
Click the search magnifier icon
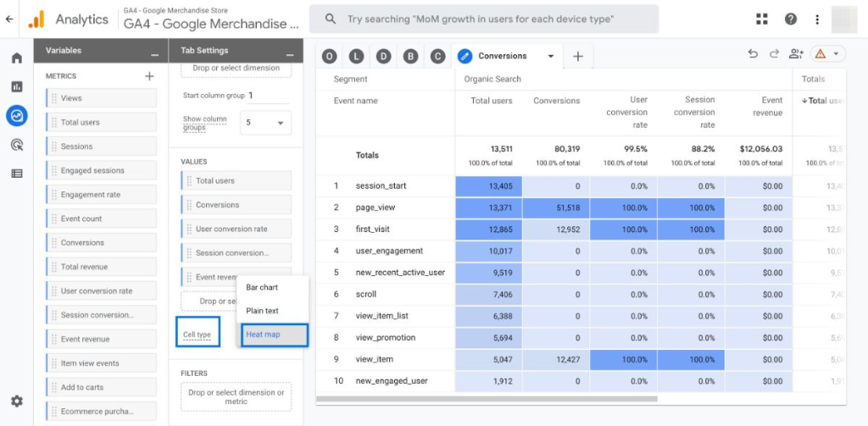point(331,19)
